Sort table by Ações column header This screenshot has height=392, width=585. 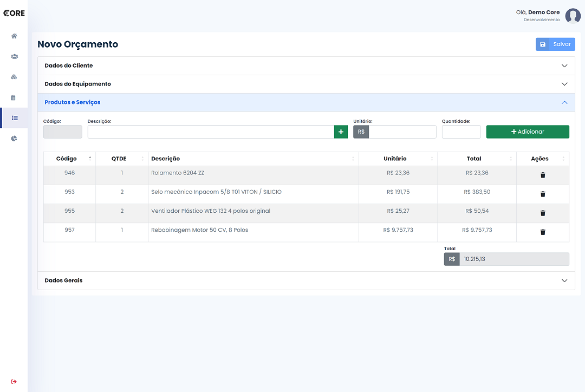click(x=543, y=159)
